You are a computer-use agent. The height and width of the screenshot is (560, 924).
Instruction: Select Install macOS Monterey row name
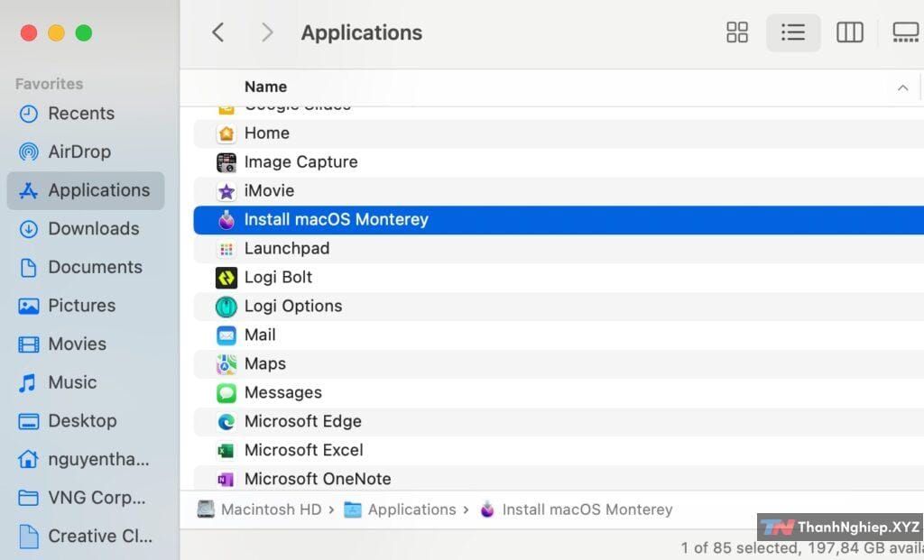pos(337,220)
